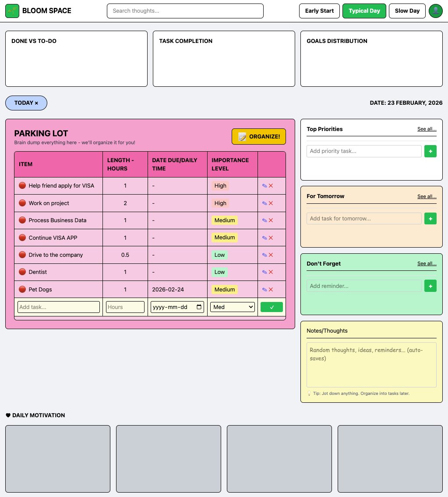Open the Task Completion card
Screen dimensions: 448x497
(224, 59)
